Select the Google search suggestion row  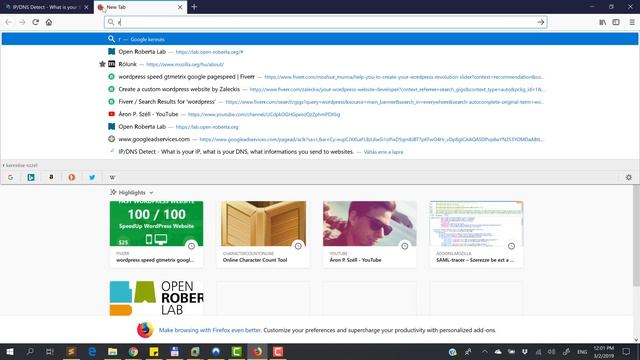[320, 39]
